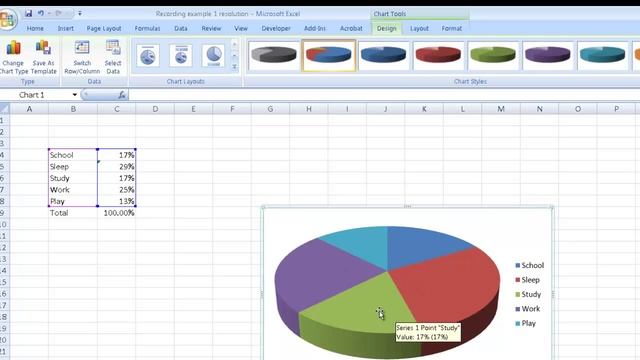Choose the gray pie chart style
Viewport: 640px width, 360px height.
pyautogui.click(x=274, y=55)
